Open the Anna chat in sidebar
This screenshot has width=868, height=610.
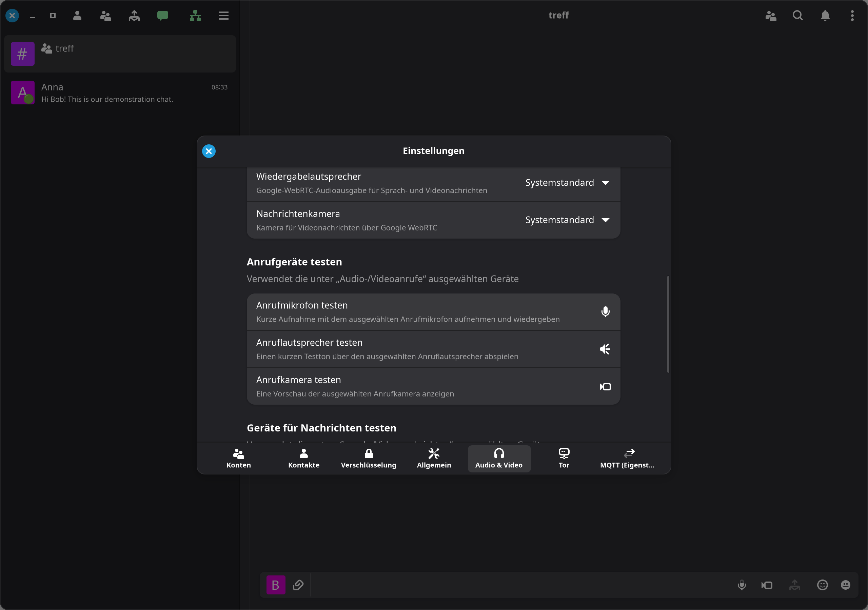[x=120, y=93]
